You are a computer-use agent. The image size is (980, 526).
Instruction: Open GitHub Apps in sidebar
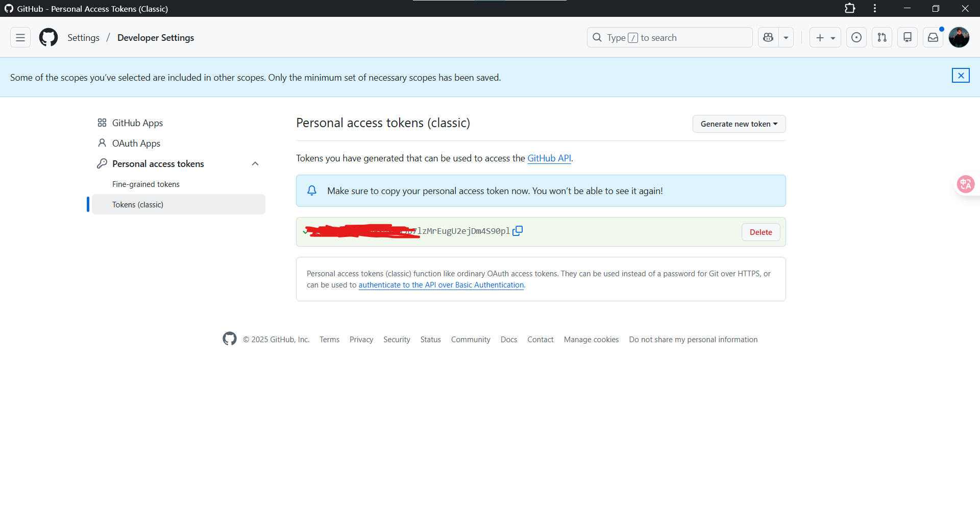(179, 123)
